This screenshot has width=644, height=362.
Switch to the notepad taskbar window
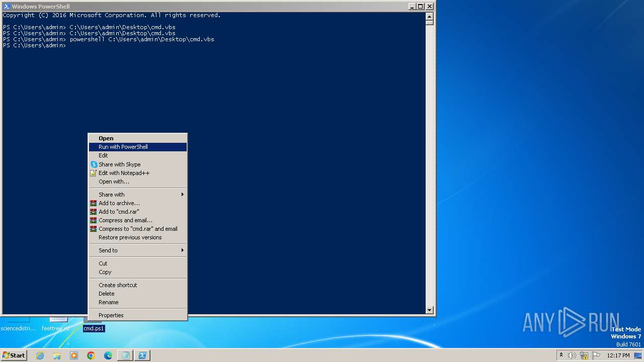click(x=125, y=355)
